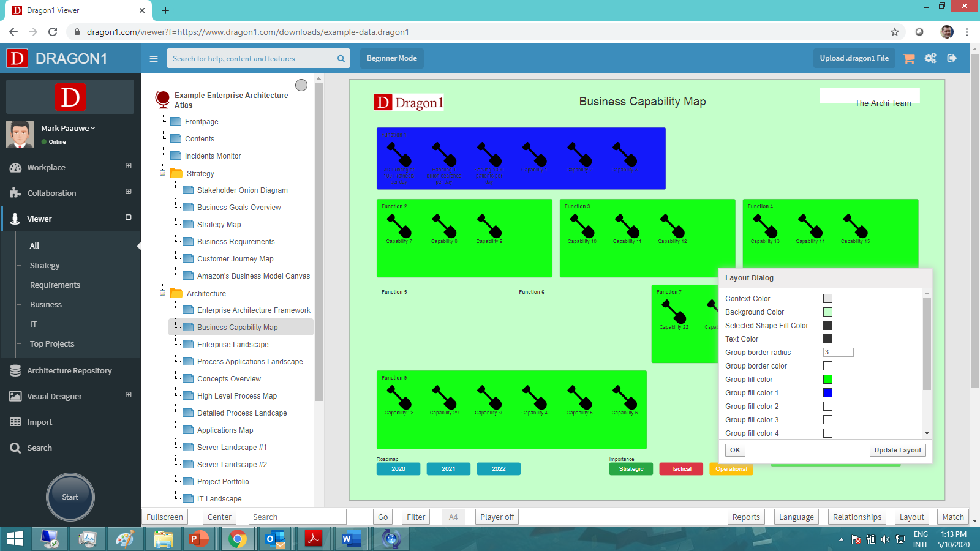Click the gray circle atlas toggle
Viewport: 980px width, 551px height.
301,85
